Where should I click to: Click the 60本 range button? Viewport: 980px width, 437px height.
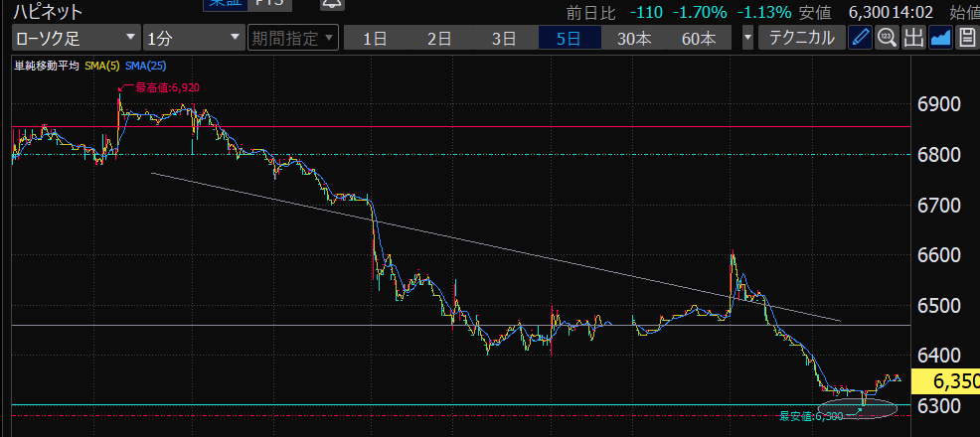click(x=699, y=39)
